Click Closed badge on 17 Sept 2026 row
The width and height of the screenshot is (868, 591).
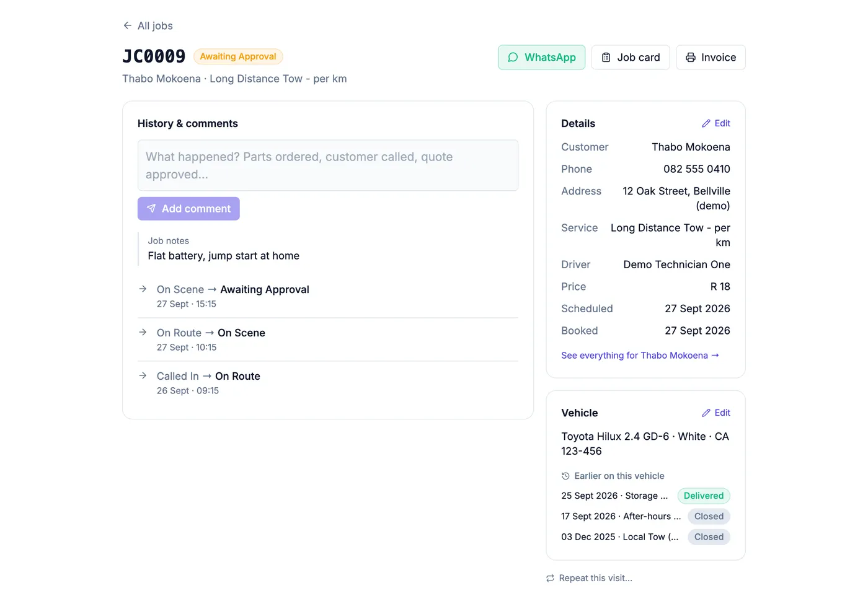click(709, 516)
